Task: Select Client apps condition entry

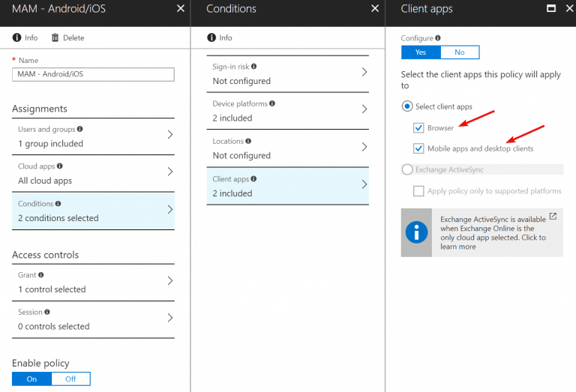Action: pyautogui.click(x=289, y=186)
